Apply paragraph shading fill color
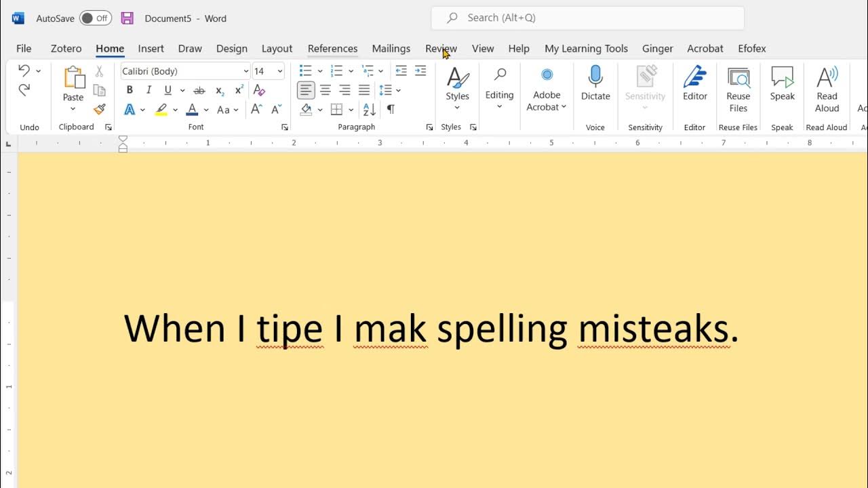 click(x=306, y=109)
